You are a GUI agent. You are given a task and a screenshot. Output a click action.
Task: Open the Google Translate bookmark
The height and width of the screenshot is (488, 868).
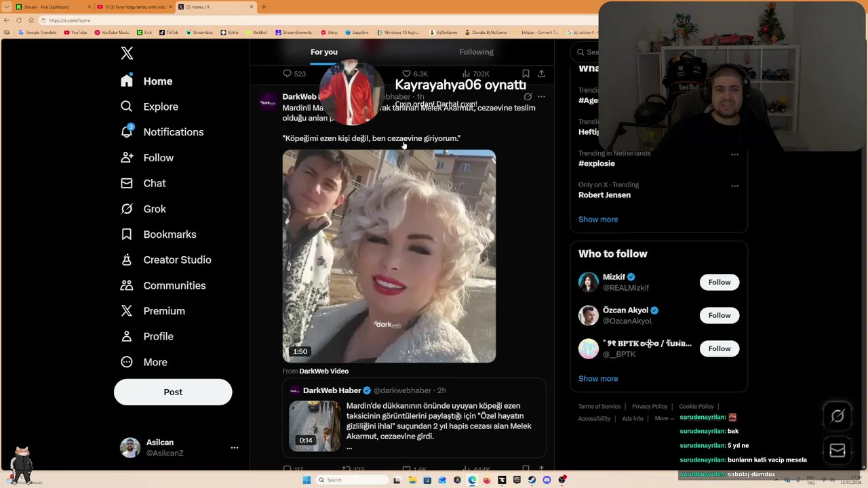tap(39, 33)
